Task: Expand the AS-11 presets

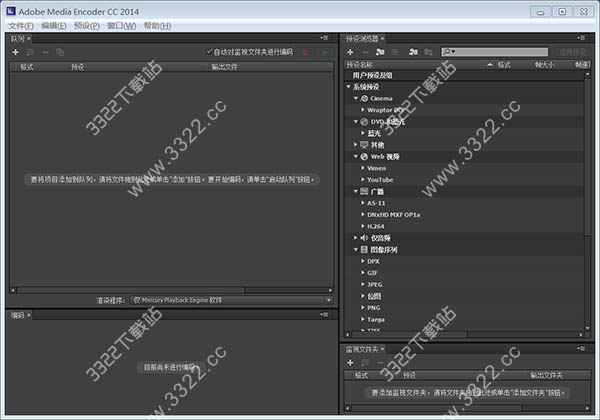Action: pyautogui.click(x=363, y=203)
